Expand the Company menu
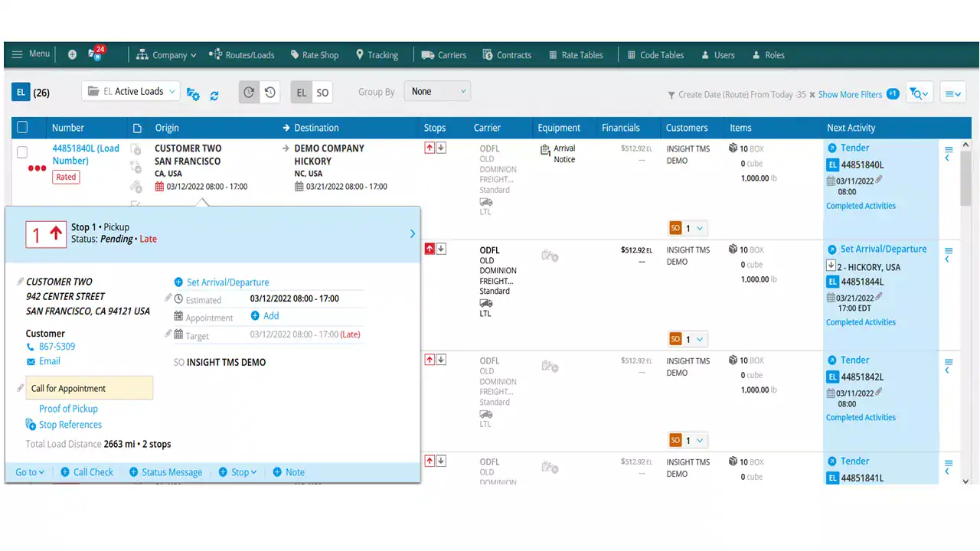 tap(166, 55)
